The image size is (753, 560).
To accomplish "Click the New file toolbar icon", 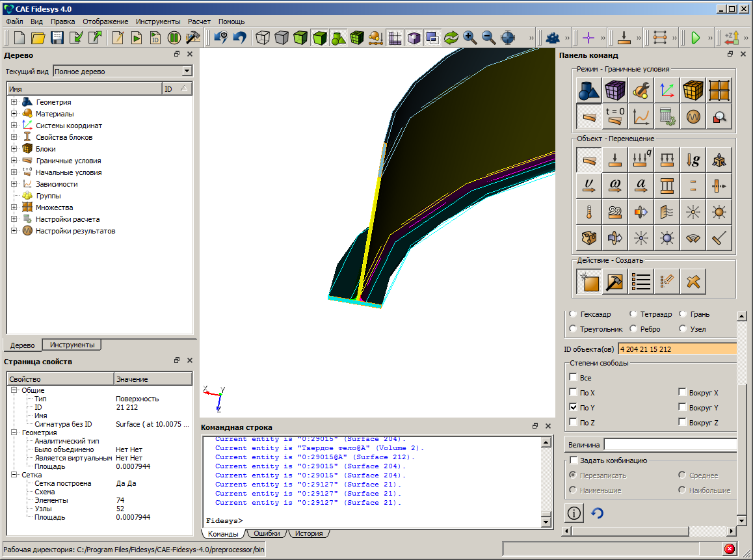I will tap(20, 38).
